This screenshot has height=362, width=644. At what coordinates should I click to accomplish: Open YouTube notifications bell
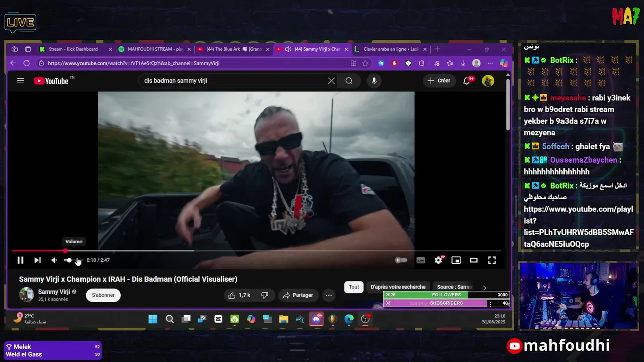467,81
